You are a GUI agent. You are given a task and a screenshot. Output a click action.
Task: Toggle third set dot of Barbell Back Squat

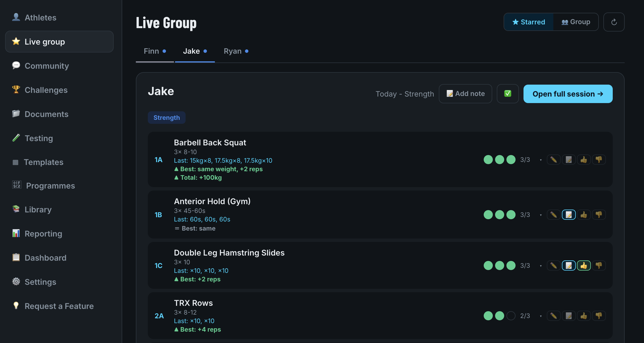[511, 160]
